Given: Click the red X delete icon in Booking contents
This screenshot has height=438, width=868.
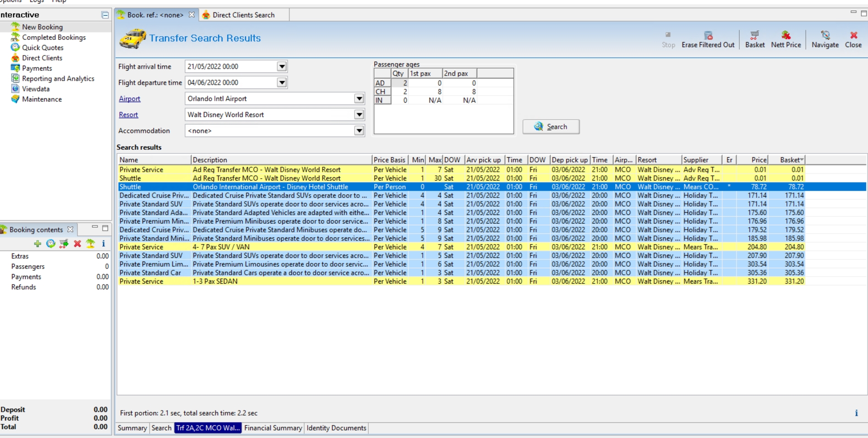Looking at the screenshot, I should pyautogui.click(x=77, y=244).
